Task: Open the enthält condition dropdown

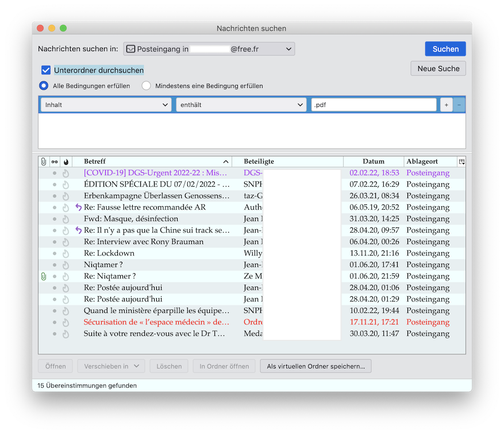Action: click(241, 104)
